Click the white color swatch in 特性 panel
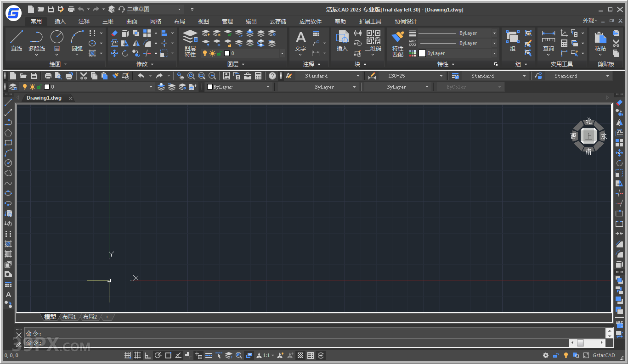628x364 pixels. coord(422,53)
